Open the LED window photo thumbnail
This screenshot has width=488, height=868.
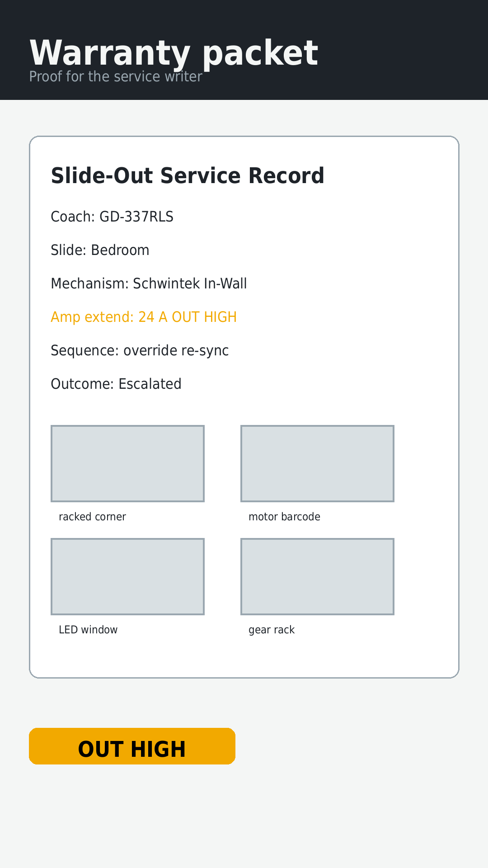(x=127, y=576)
